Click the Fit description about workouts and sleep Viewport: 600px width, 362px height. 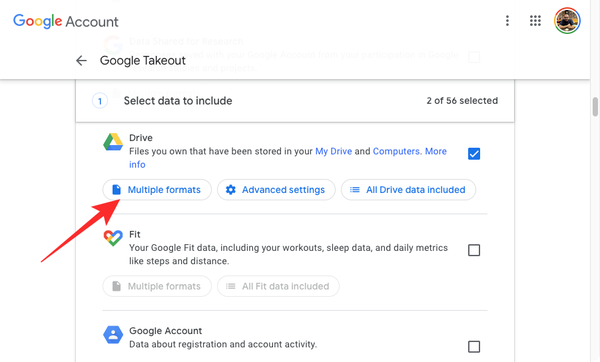[x=288, y=254]
